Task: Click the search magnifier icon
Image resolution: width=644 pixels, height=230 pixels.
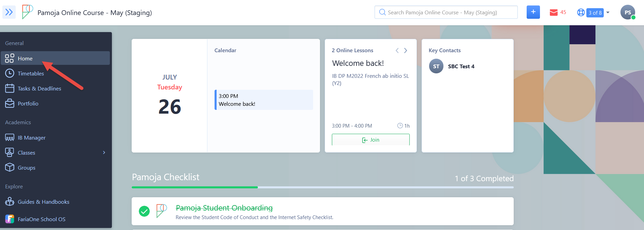Action: [382, 12]
